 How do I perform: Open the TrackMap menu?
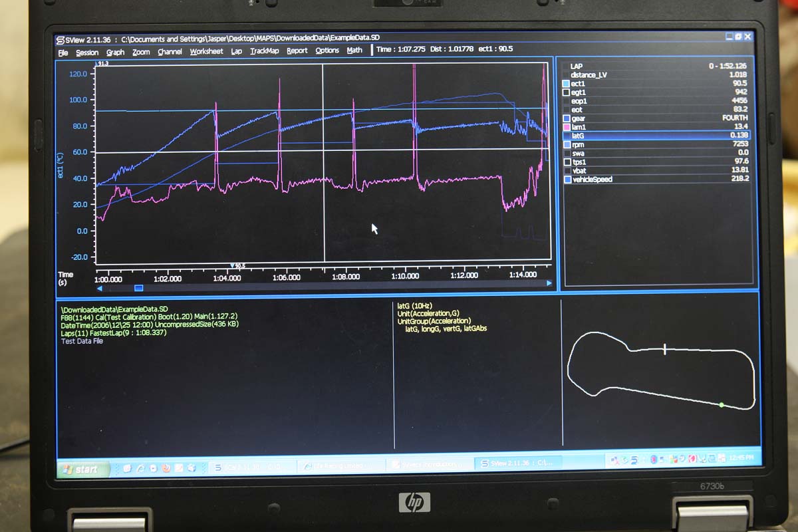264,51
